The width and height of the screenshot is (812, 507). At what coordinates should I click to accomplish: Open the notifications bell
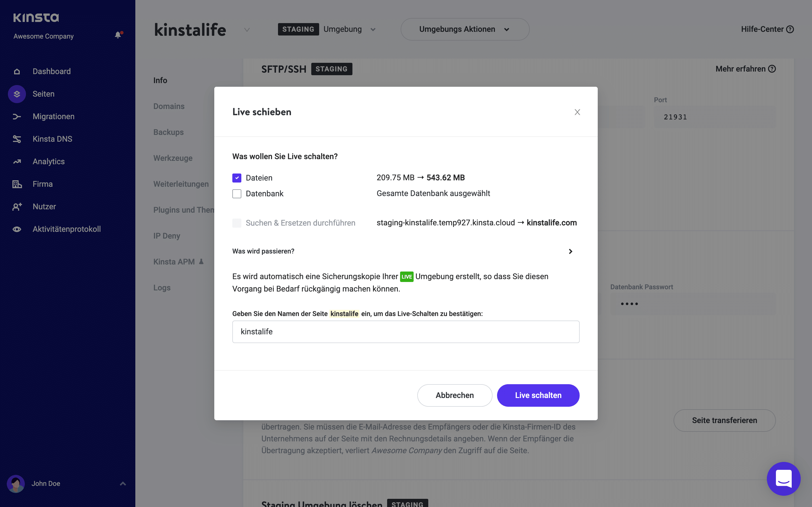[x=118, y=35]
